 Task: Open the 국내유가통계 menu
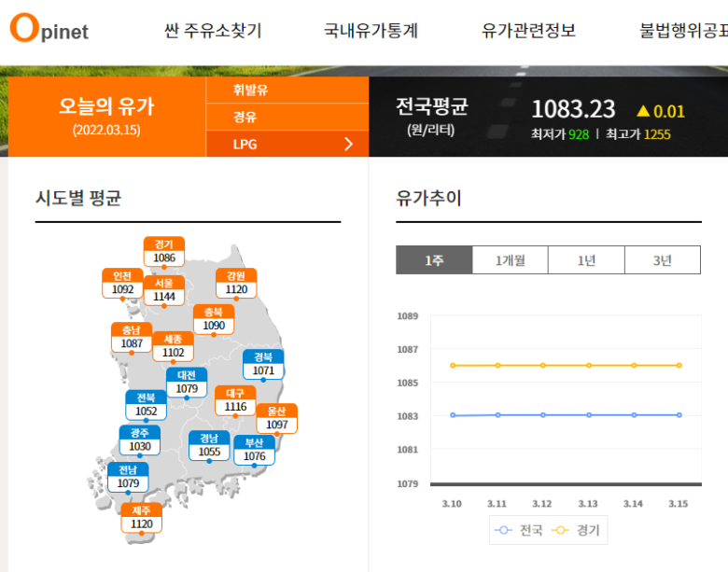click(371, 31)
